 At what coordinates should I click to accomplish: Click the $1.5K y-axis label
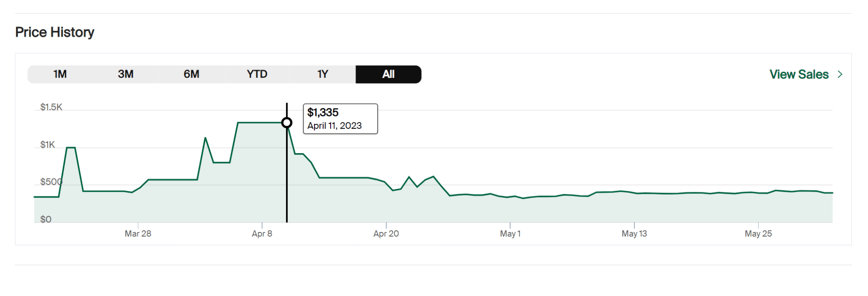[51, 107]
